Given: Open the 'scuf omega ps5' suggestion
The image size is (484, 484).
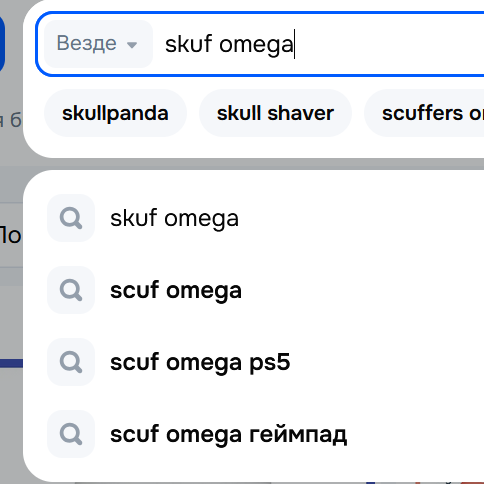Looking at the screenshot, I should (200, 363).
